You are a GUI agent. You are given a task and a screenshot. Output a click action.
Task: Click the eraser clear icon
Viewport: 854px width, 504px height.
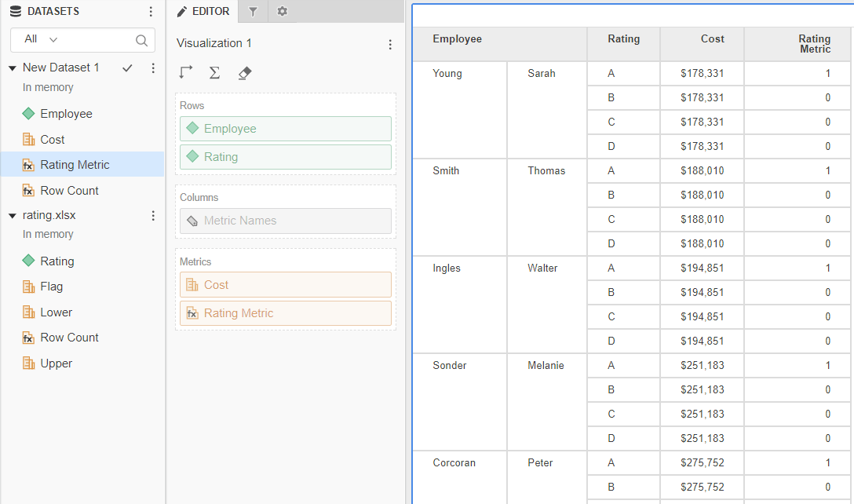pos(244,73)
